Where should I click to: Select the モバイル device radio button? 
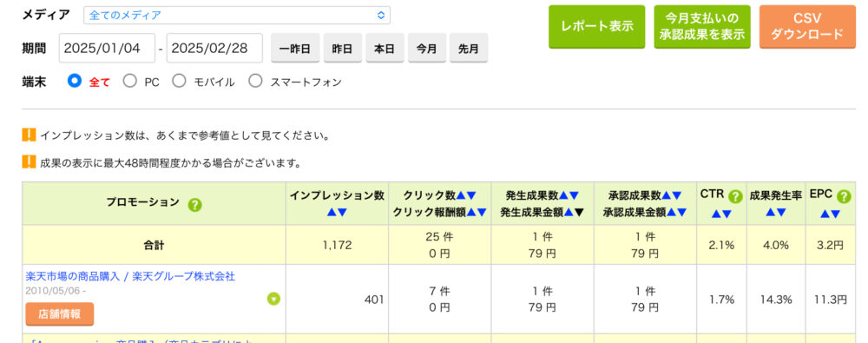179,82
